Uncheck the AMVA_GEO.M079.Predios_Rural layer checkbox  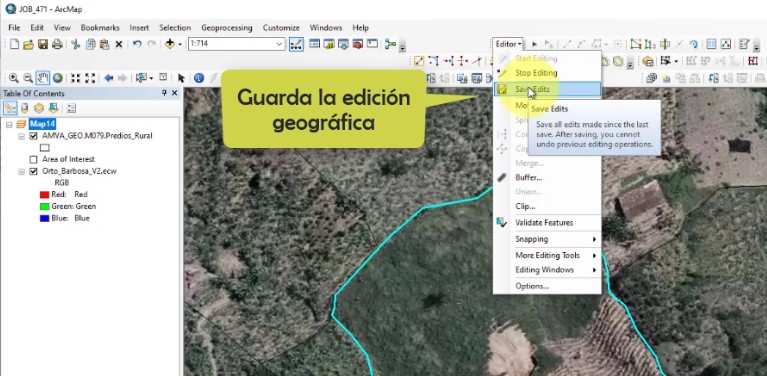click(x=33, y=136)
